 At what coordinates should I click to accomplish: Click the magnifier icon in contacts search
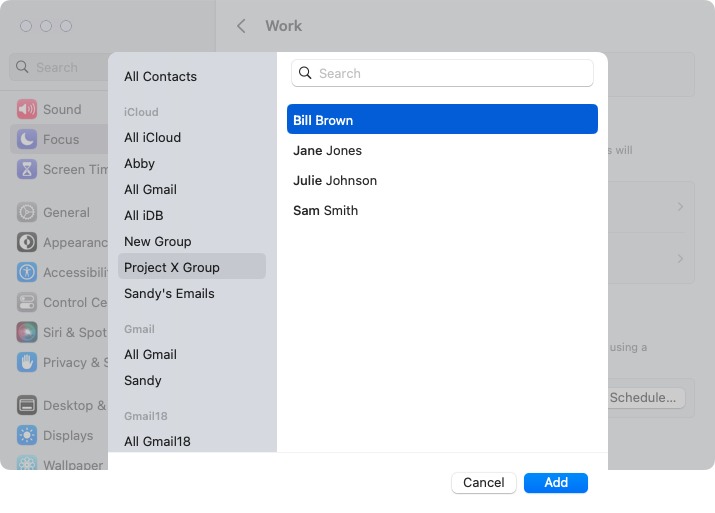[305, 73]
